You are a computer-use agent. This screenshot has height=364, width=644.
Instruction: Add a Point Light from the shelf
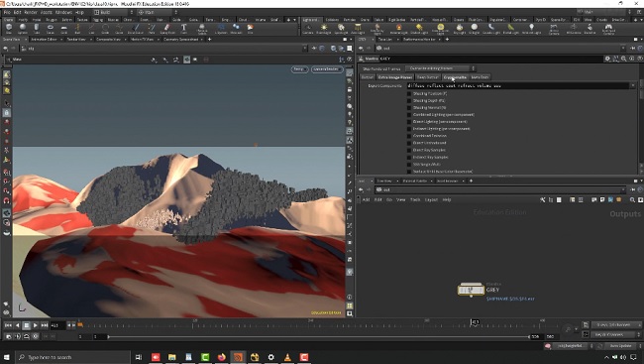(324, 29)
